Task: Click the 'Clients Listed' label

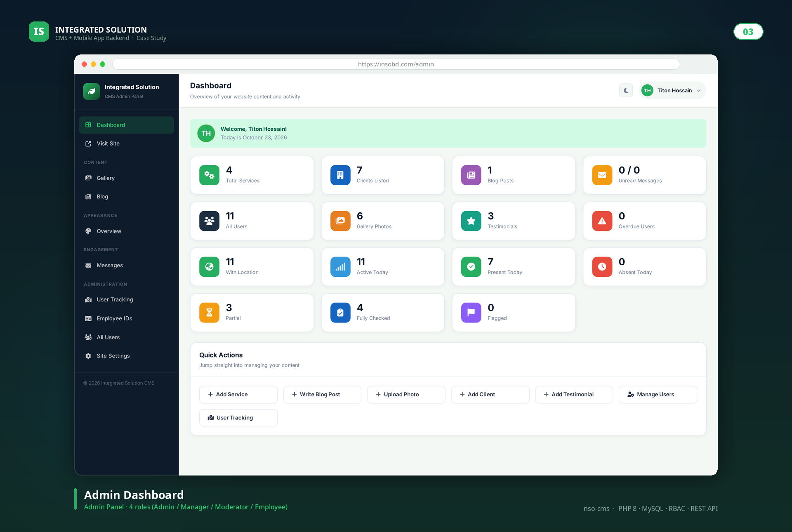Action: pyautogui.click(x=373, y=181)
